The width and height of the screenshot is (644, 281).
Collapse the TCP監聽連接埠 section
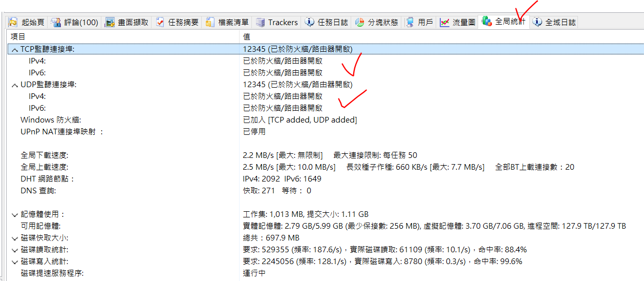point(15,49)
